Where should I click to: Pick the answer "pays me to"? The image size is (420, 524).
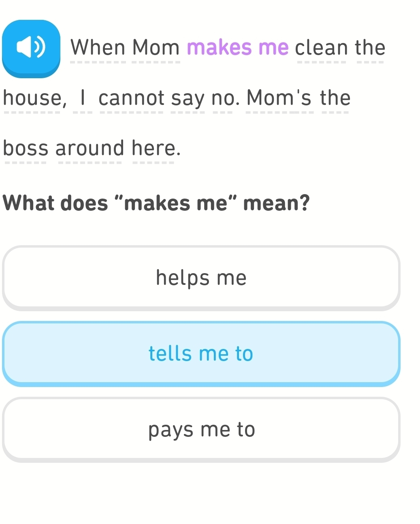(x=202, y=429)
